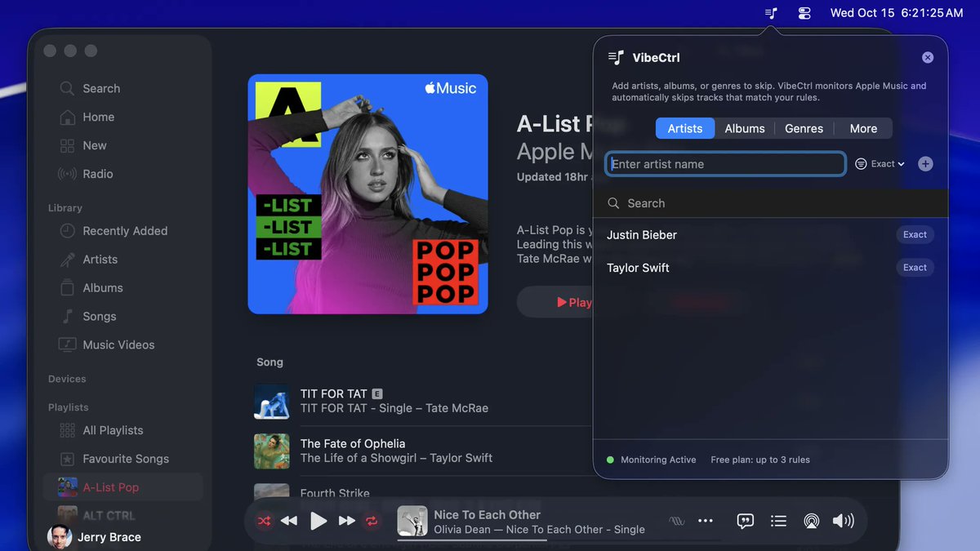The height and width of the screenshot is (551, 980).
Task: Select the A-List Pop playlist
Action: (122, 487)
